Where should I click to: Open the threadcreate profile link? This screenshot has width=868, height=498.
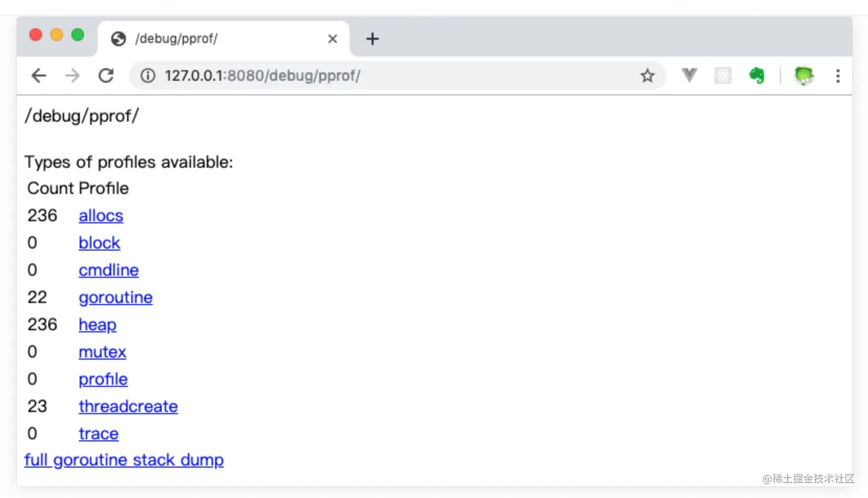[x=128, y=406]
